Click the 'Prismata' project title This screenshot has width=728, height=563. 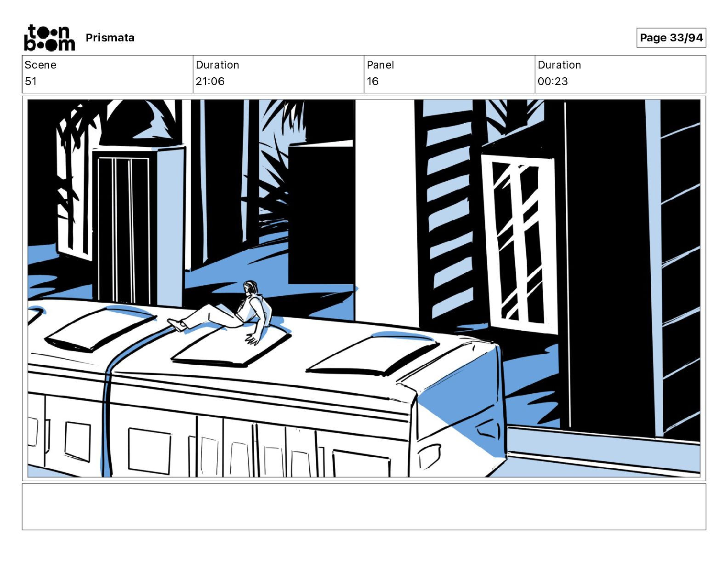[x=110, y=38]
